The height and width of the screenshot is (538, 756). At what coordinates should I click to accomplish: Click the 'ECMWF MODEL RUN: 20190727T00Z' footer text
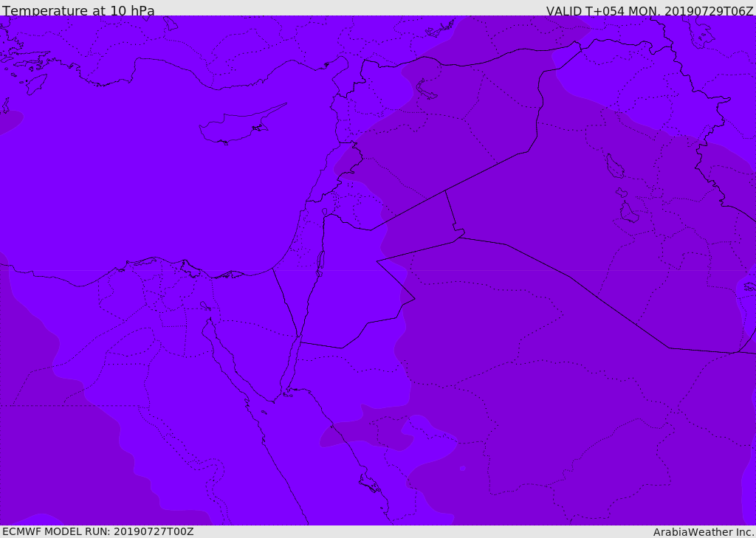98,531
